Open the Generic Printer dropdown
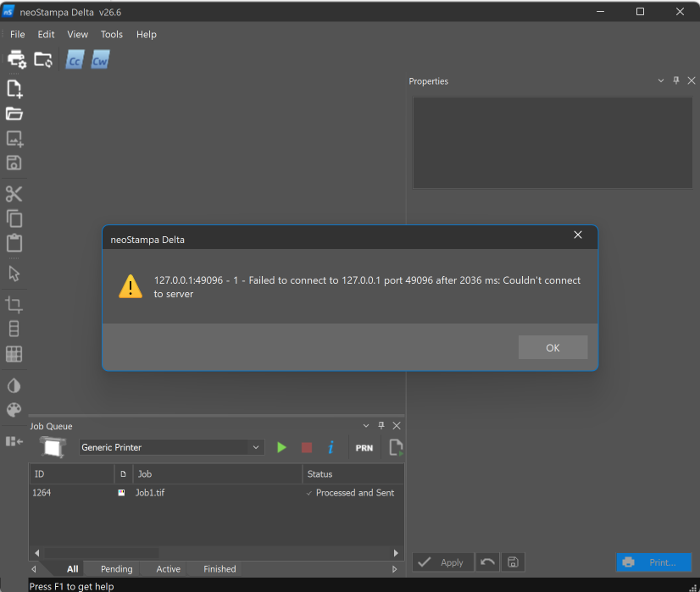This screenshot has height=592, width=700. pyautogui.click(x=172, y=447)
